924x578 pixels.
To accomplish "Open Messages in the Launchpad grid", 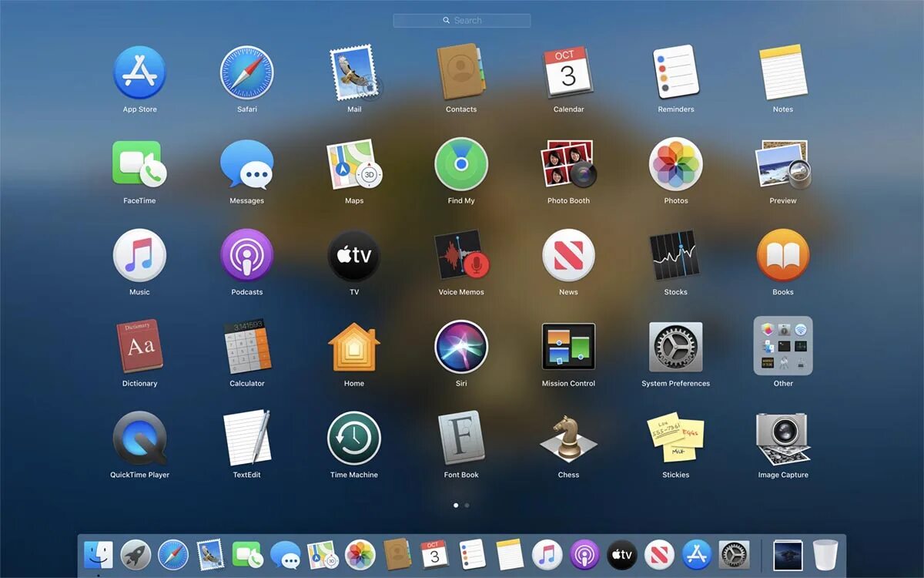I will [x=247, y=164].
